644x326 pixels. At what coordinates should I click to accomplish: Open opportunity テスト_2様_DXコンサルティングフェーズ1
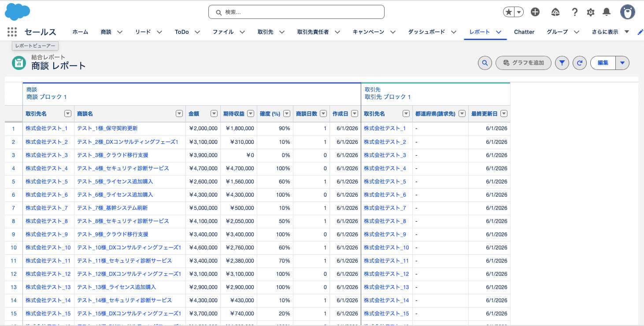[128, 142]
